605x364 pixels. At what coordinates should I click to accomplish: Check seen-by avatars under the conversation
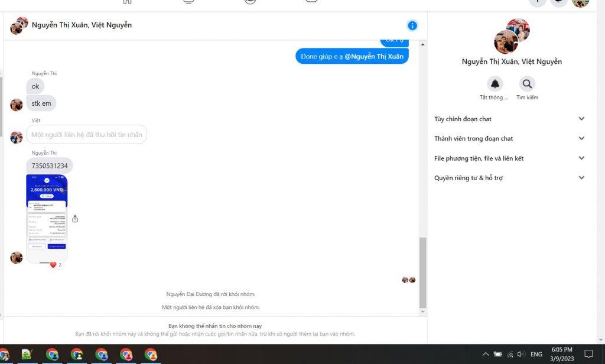(x=409, y=280)
